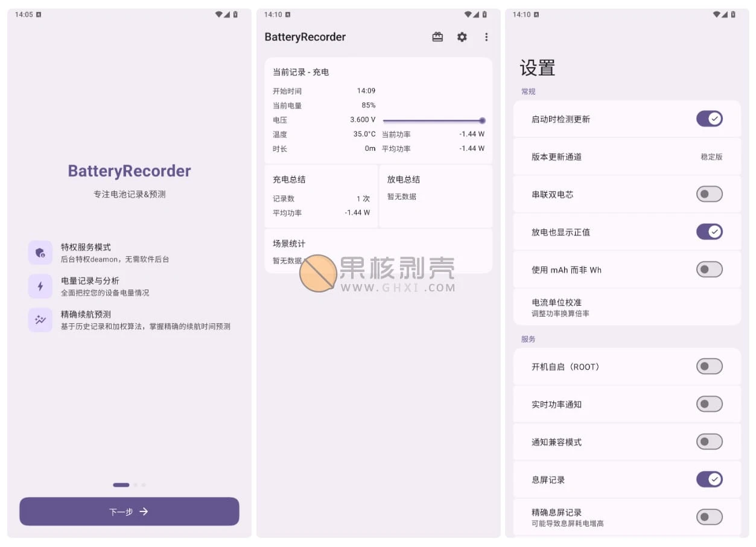
Task: Tap the signal status icon on main screen
Action: 477,14
